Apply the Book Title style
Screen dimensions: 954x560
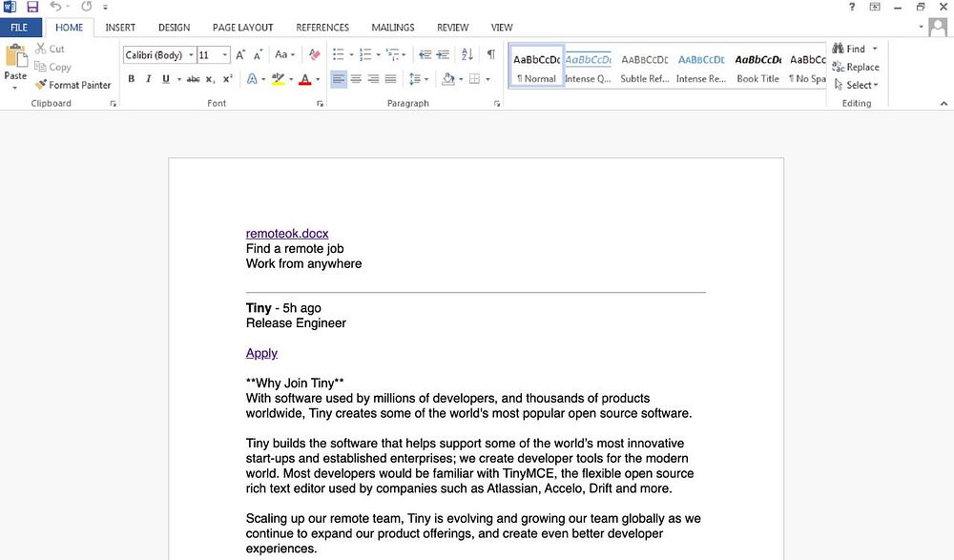click(758, 66)
